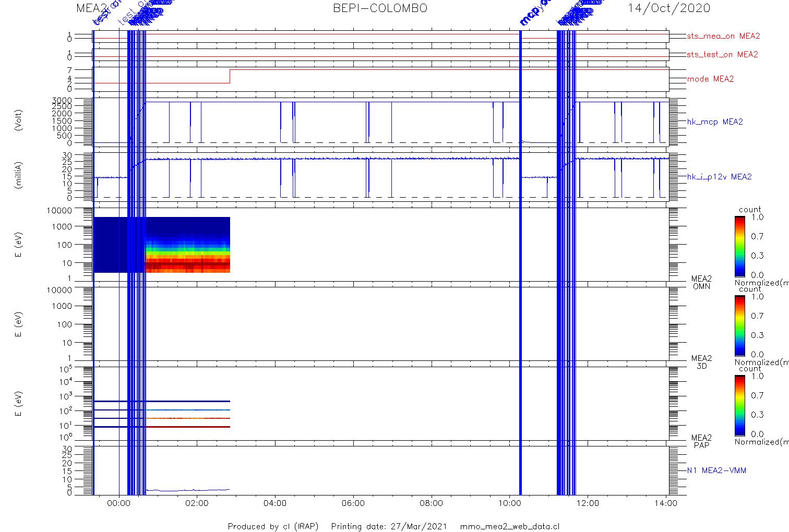Screen dimensions: 789x532
Task: Click the mmo_mea2_web_data.cl footer text
Action: pyautogui.click(x=510, y=526)
